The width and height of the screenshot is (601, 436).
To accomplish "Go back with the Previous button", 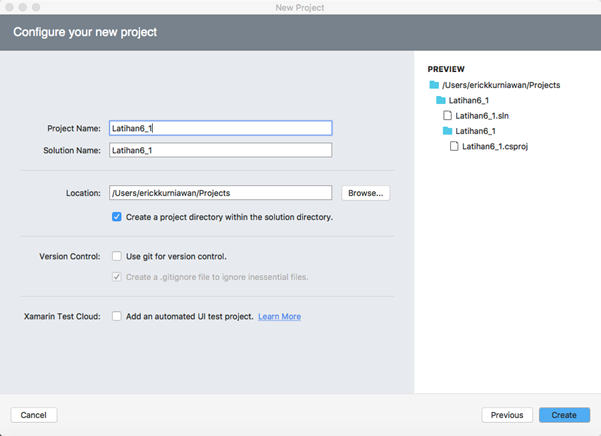I will pyautogui.click(x=507, y=415).
